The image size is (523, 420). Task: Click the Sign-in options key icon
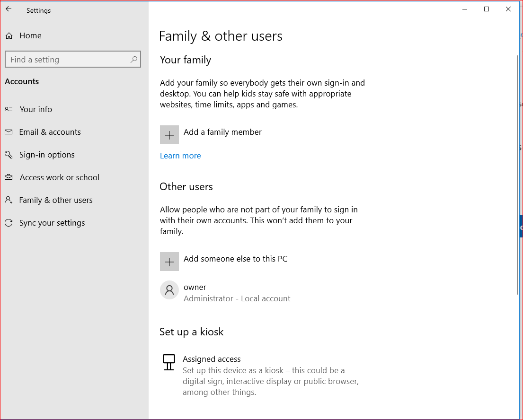[9, 155]
